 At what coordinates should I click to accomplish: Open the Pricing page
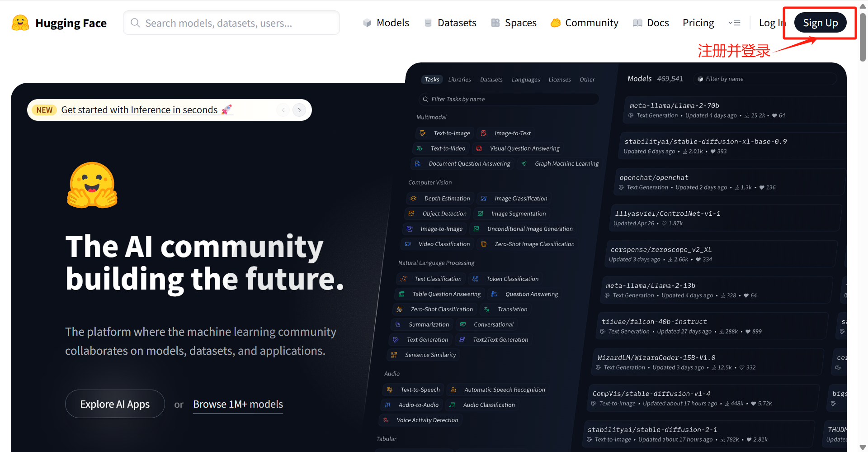pos(698,23)
